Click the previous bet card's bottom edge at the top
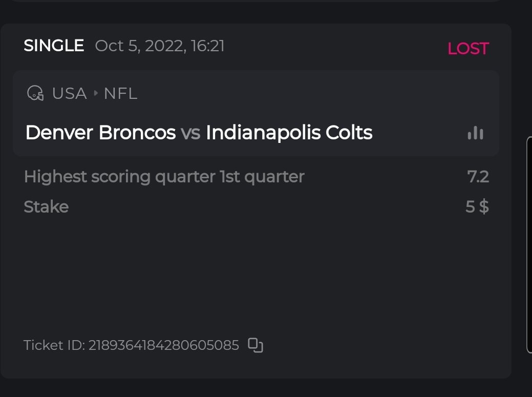Screen dimensions: 532x397 pyautogui.click(x=256, y=1)
